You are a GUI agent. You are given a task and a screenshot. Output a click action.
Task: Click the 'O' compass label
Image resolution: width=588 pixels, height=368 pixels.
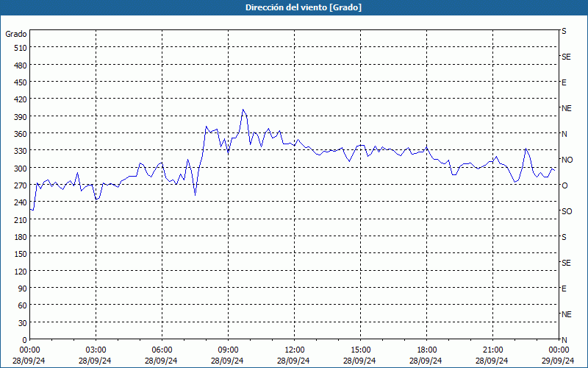pos(564,185)
